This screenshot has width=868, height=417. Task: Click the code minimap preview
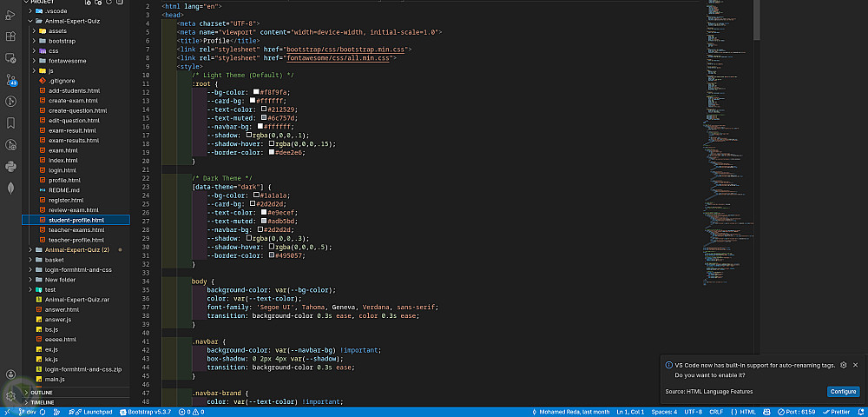point(728,144)
